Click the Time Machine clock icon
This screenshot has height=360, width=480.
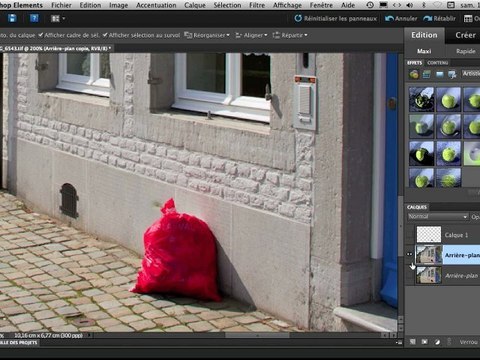tap(370, 5)
